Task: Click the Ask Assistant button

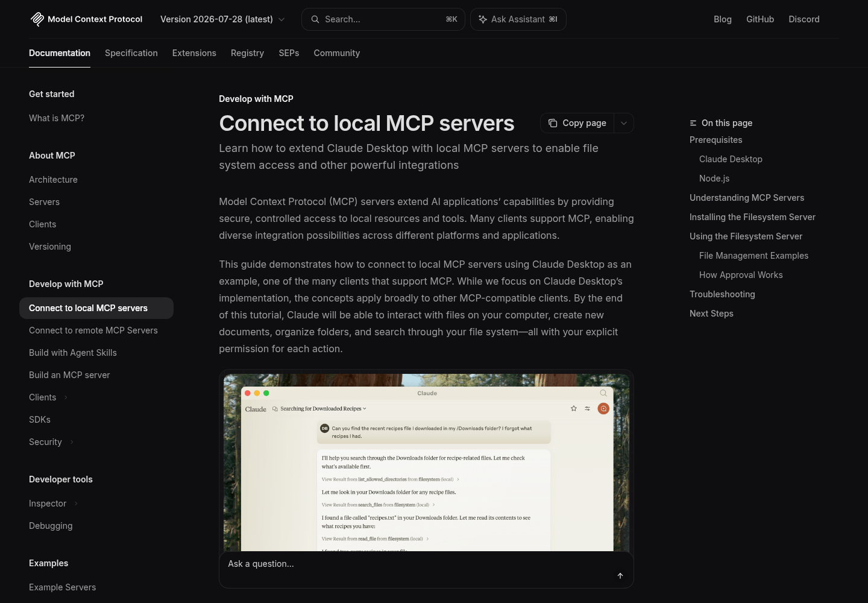Action: pos(518,19)
